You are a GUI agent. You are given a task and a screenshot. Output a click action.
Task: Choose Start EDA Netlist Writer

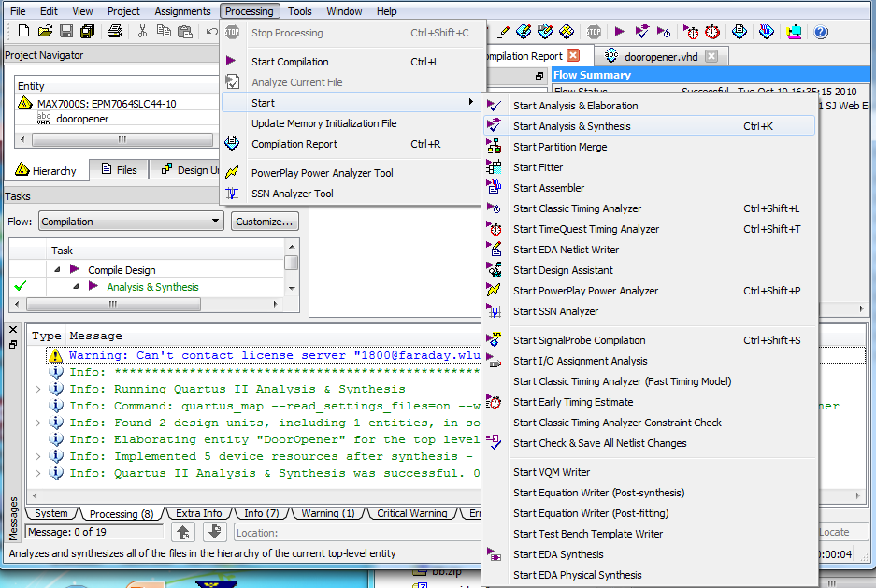tap(648, 250)
